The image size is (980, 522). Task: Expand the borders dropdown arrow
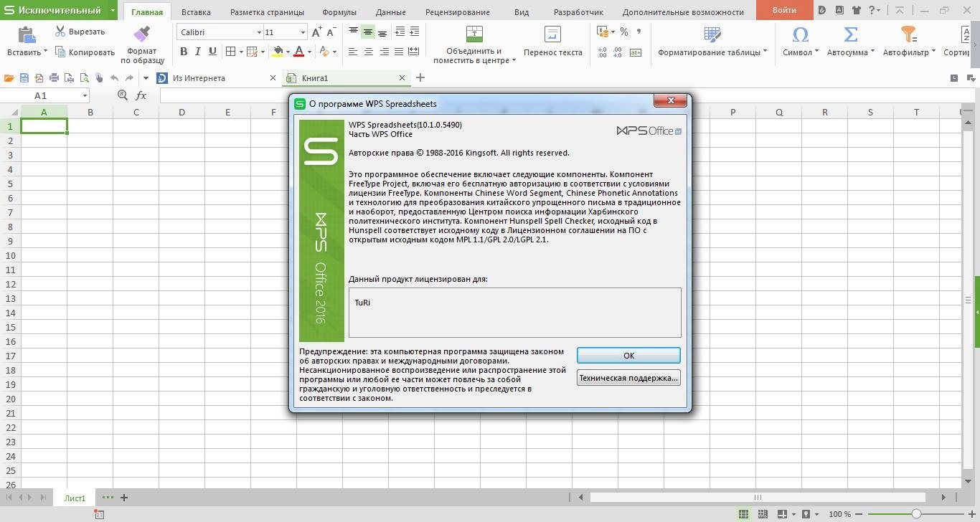click(240, 52)
